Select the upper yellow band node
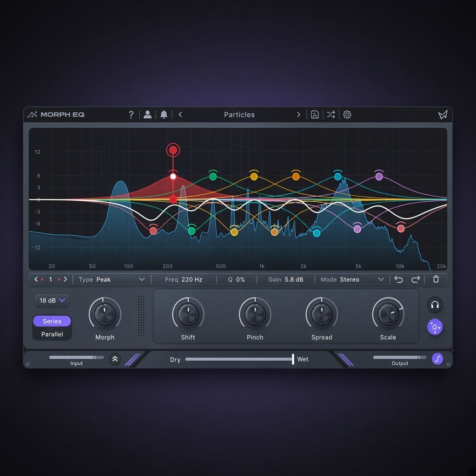 tap(254, 176)
